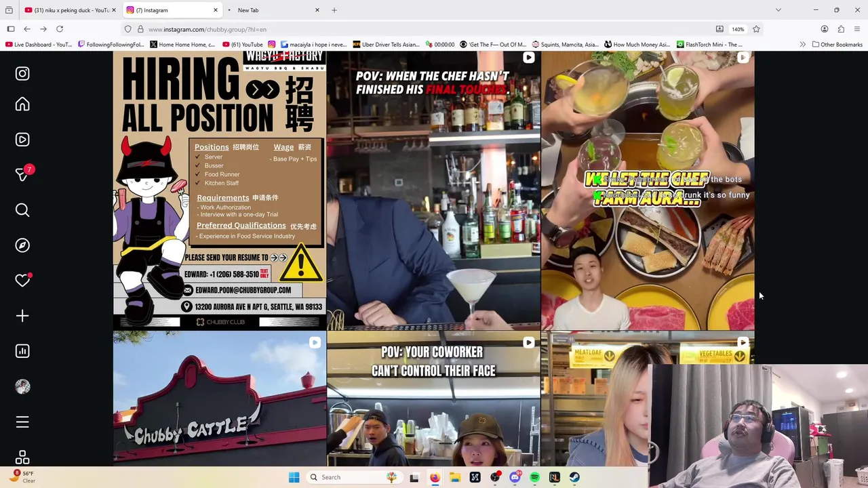This screenshot has height=488, width=868.
Task: Open the 140% zoom level indicator
Action: (738, 29)
